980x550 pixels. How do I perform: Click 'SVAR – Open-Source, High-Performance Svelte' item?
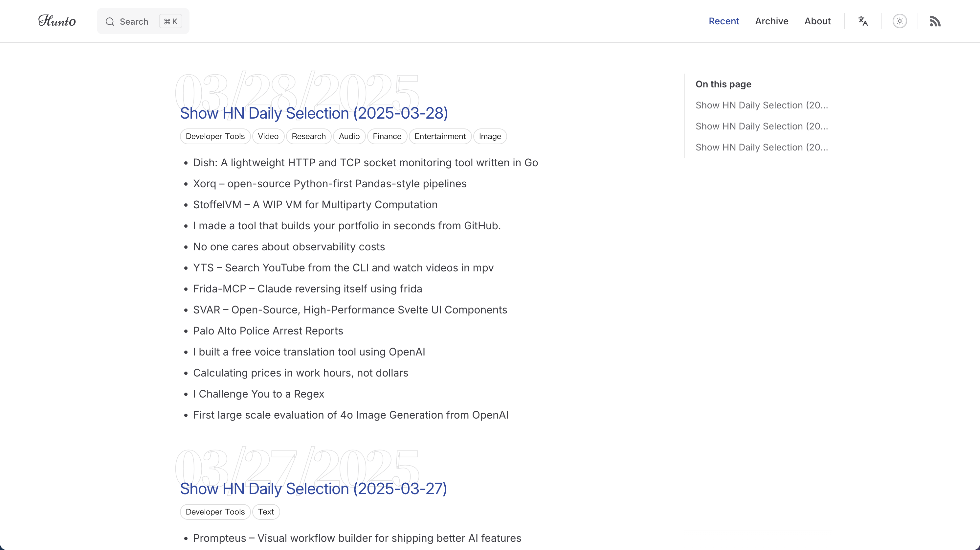point(350,310)
